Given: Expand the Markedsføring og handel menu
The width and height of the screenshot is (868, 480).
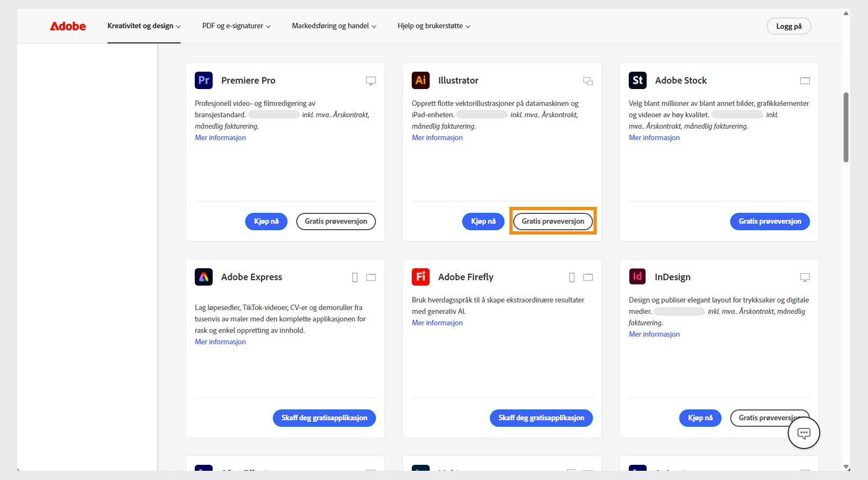Looking at the screenshot, I should (x=334, y=26).
